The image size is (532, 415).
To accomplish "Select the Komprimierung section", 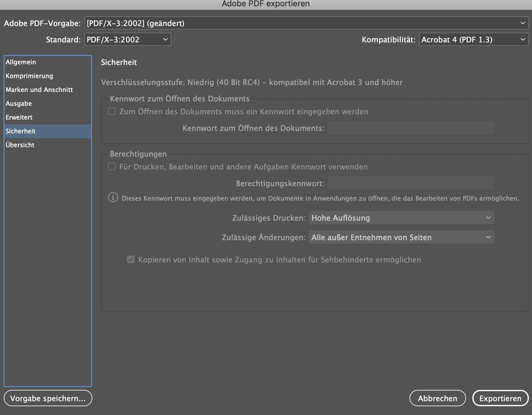I will point(48,76).
